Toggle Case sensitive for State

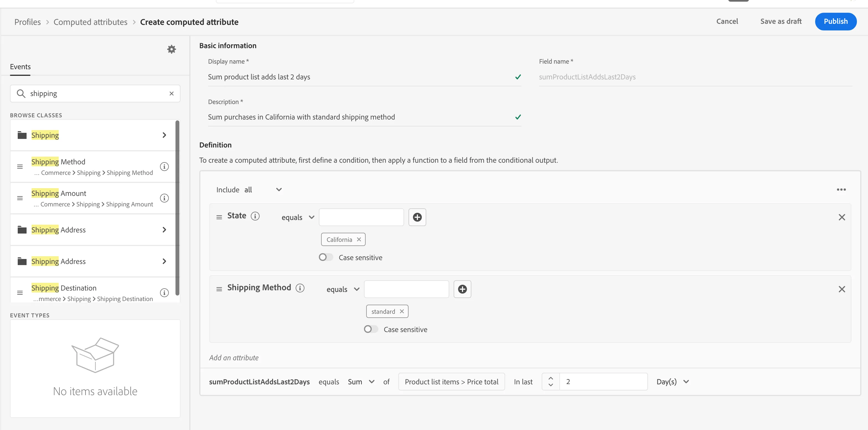[325, 257]
